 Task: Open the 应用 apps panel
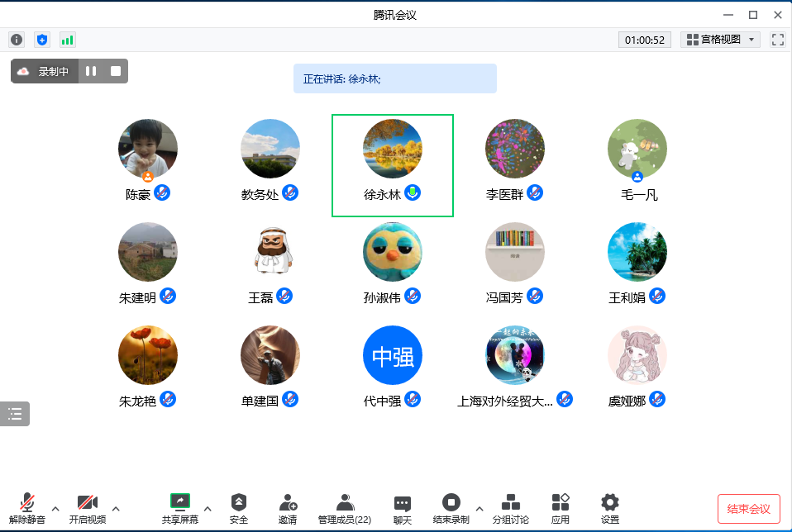pos(561,507)
